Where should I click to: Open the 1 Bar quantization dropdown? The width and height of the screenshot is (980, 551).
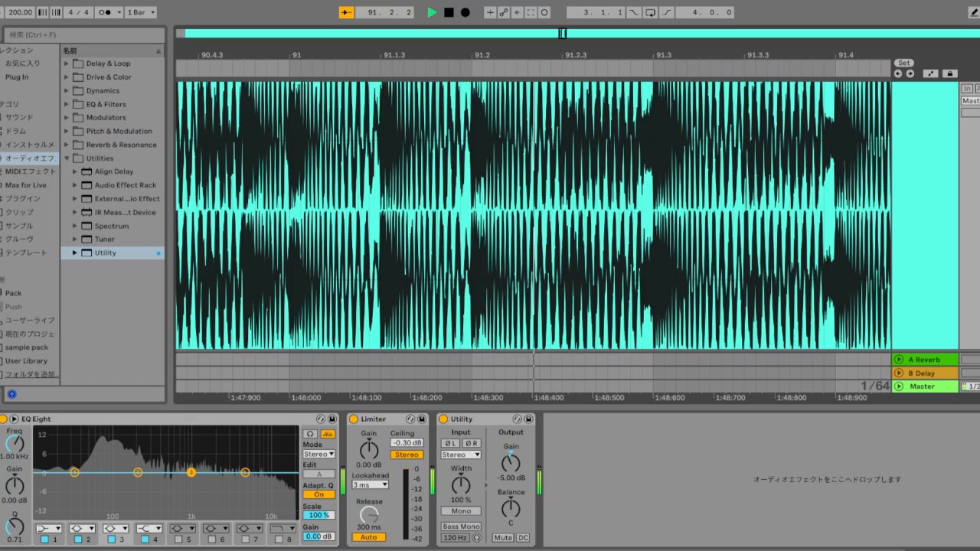141,12
